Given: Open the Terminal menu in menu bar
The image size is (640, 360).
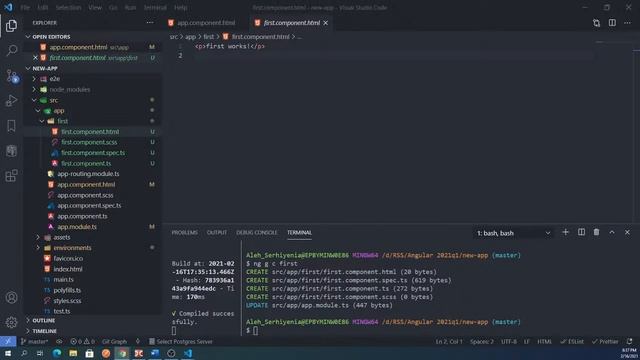Looking at the screenshot, I should tap(155, 7).
